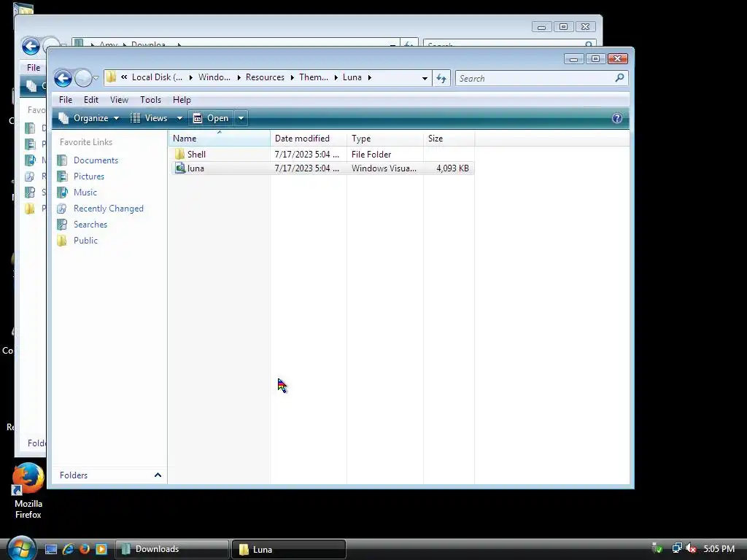Click the 4,093 KB size cell
The height and width of the screenshot is (560, 747).
[452, 168]
